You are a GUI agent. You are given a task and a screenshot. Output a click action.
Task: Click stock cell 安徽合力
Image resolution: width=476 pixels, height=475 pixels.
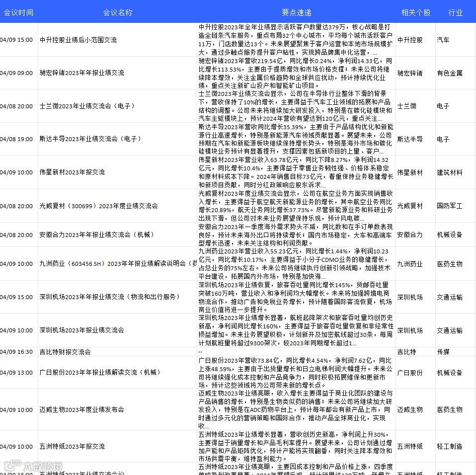(410, 235)
